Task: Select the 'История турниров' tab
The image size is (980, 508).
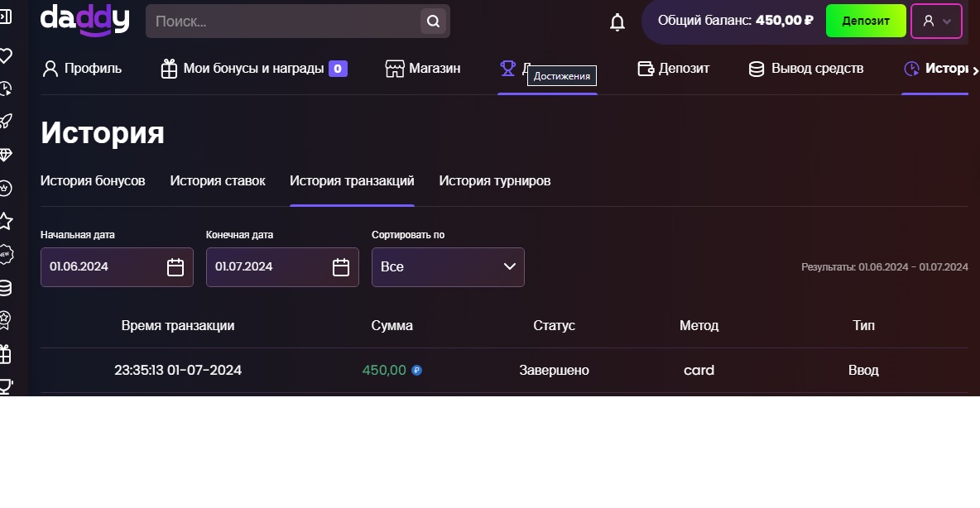Action: point(494,181)
